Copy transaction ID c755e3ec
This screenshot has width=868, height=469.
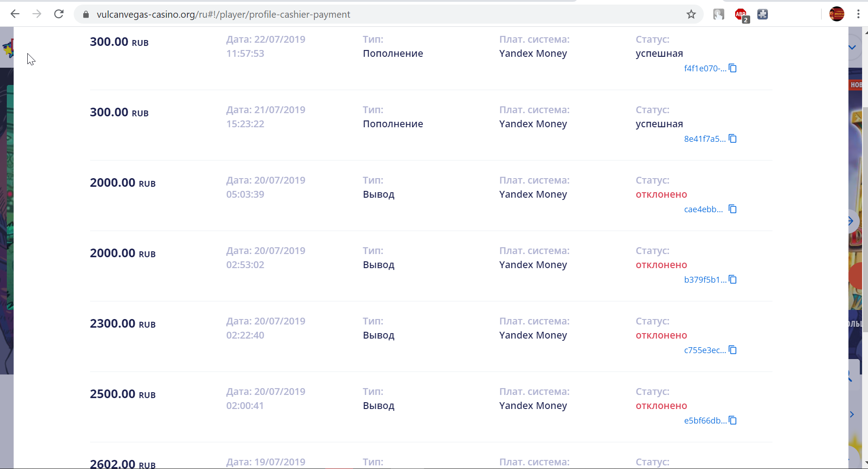click(732, 350)
